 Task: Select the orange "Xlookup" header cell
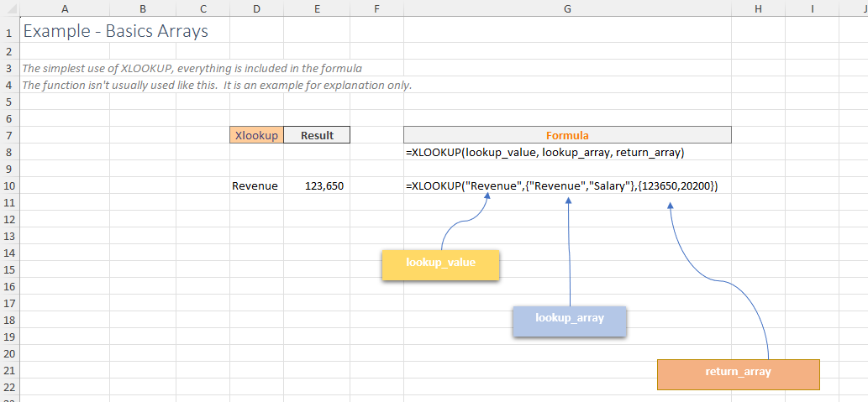tap(256, 135)
